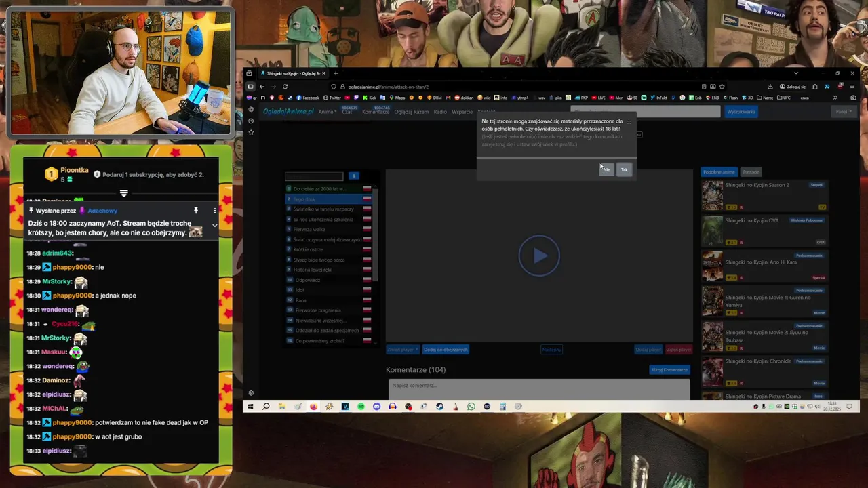Viewport: 868px width, 488px height.
Task: Select episode Do ciebie za 2000 lat
Action: [x=328, y=189]
